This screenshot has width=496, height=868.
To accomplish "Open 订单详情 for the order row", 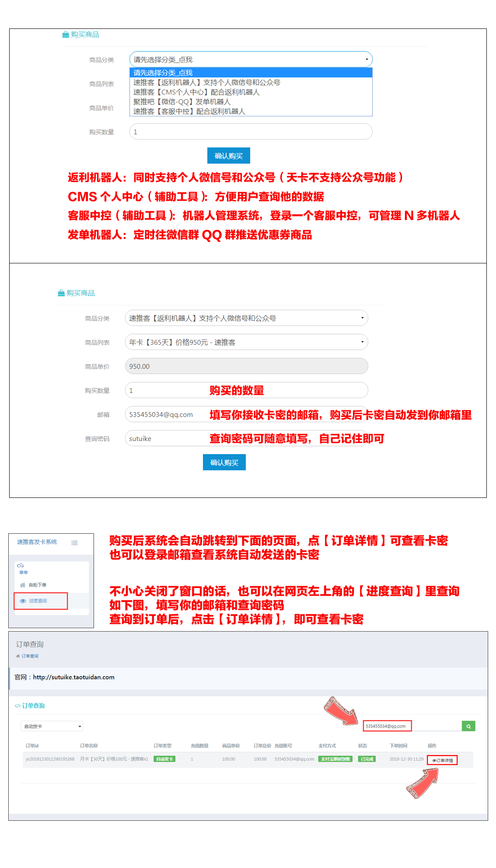I will (x=442, y=760).
